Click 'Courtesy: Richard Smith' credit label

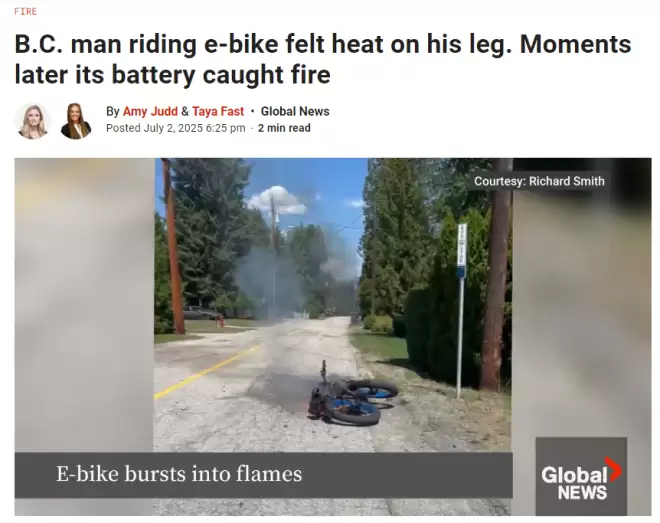(539, 181)
